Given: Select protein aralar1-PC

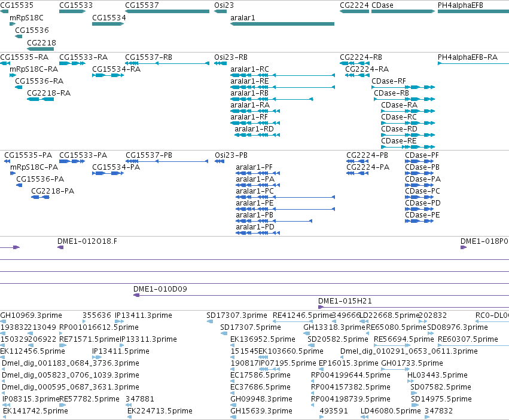Looking at the screenshot, I should (285, 197).
